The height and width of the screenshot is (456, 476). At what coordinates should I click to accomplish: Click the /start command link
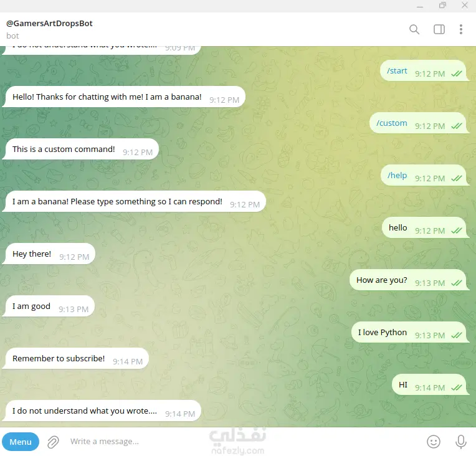pos(397,71)
